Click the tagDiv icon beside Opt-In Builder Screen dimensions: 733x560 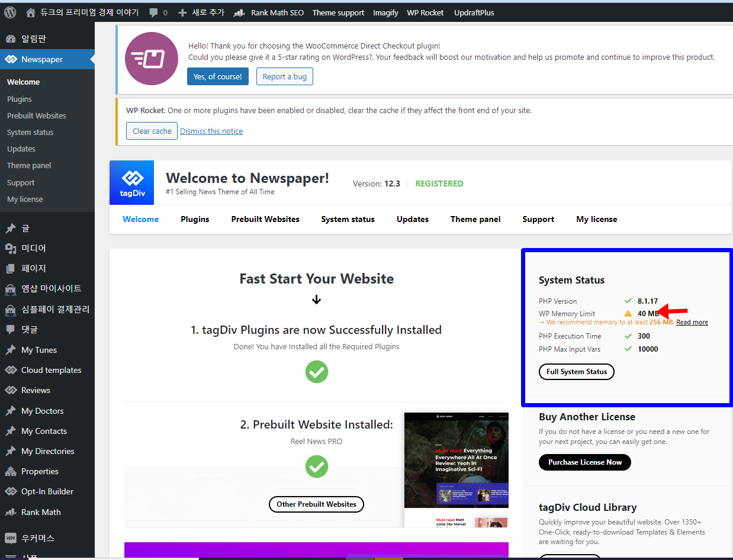pos(11,491)
